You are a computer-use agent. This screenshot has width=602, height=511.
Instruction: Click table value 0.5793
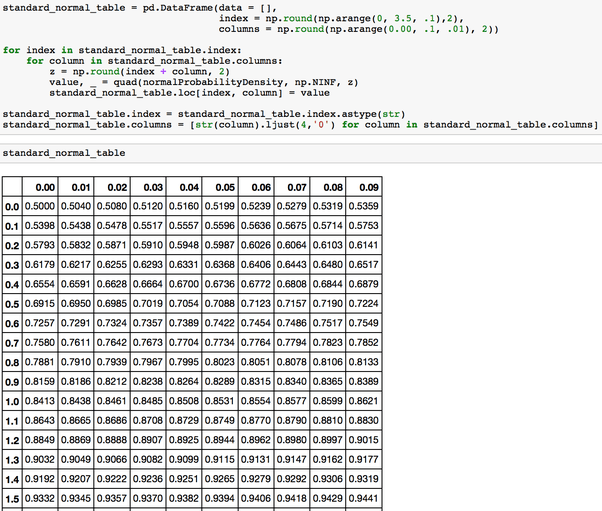[x=40, y=245]
